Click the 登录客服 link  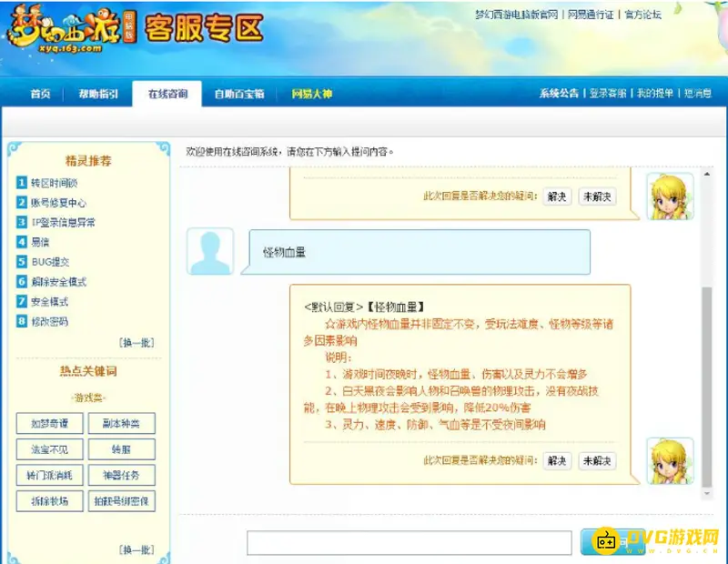coord(608,94)
